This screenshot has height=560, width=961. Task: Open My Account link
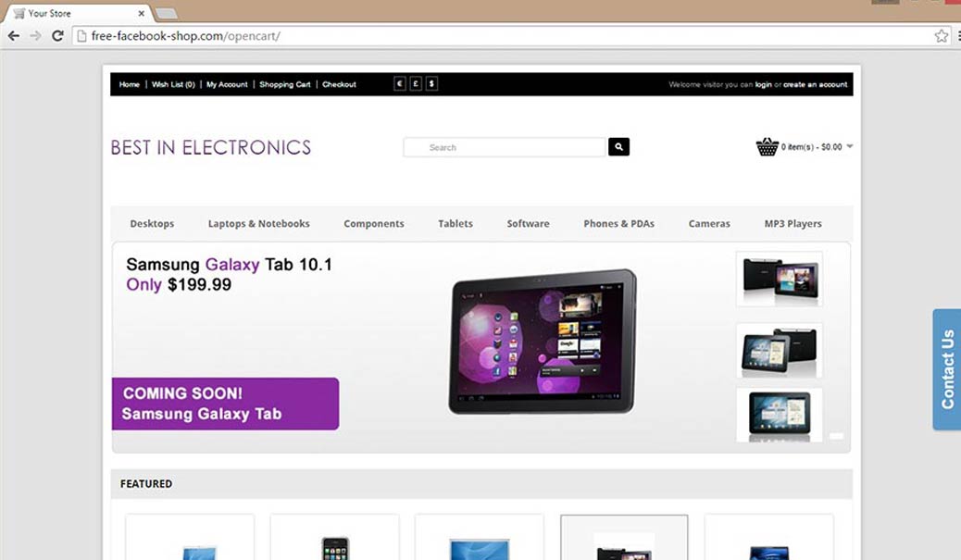(x=227, y=84)
